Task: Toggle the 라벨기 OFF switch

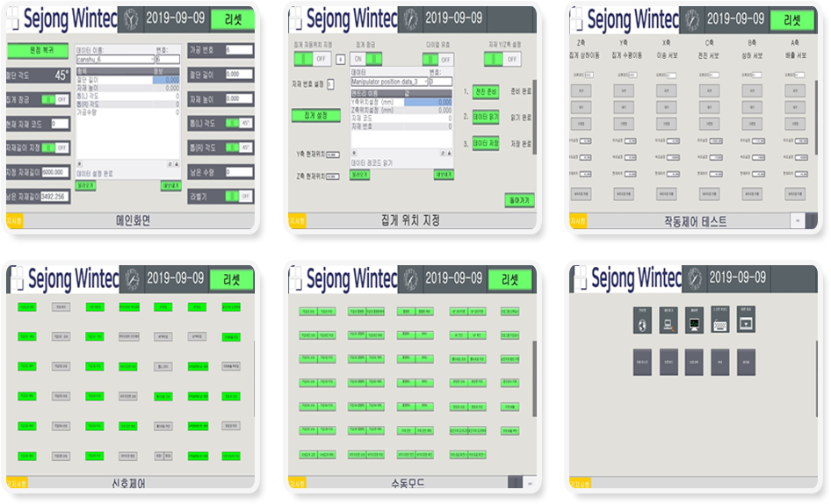Action: pyautogui.click(x=238, y=196)
